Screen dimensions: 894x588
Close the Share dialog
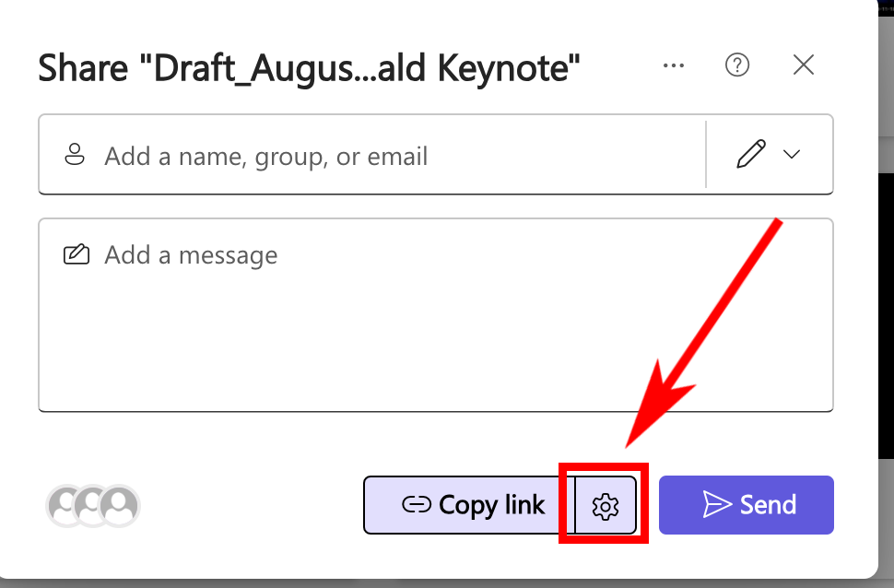pos(804,65)
